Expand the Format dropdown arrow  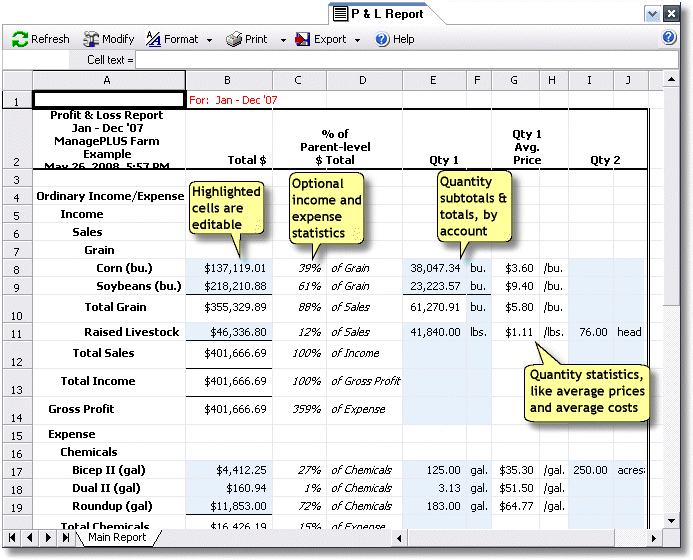click(209, 40)
